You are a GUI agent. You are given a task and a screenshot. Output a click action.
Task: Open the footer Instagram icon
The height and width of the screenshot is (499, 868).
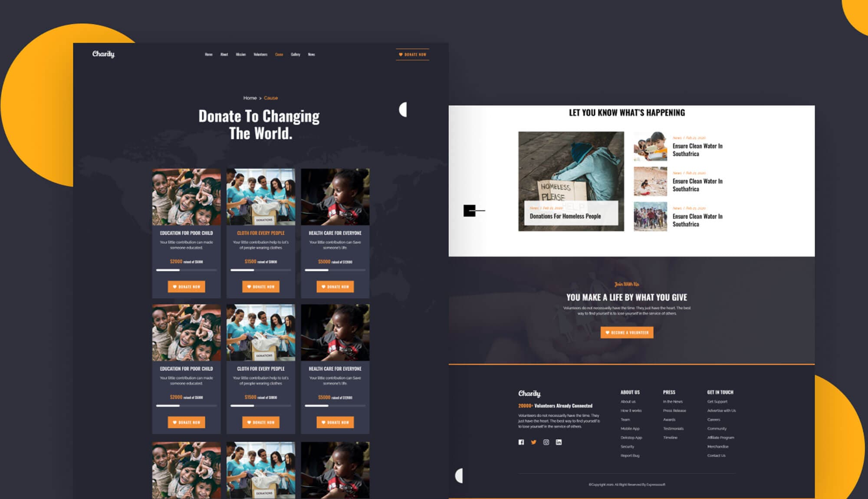click(546, 442)
